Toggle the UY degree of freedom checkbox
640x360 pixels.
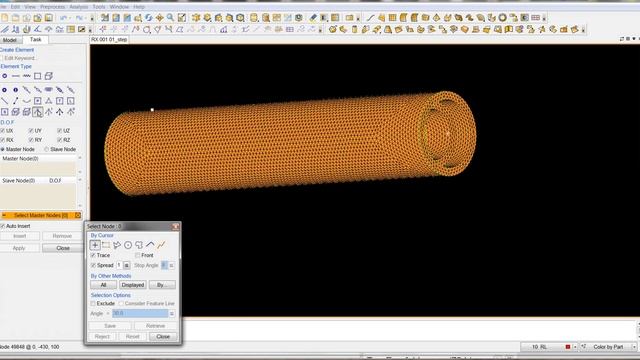pos(31,131)
